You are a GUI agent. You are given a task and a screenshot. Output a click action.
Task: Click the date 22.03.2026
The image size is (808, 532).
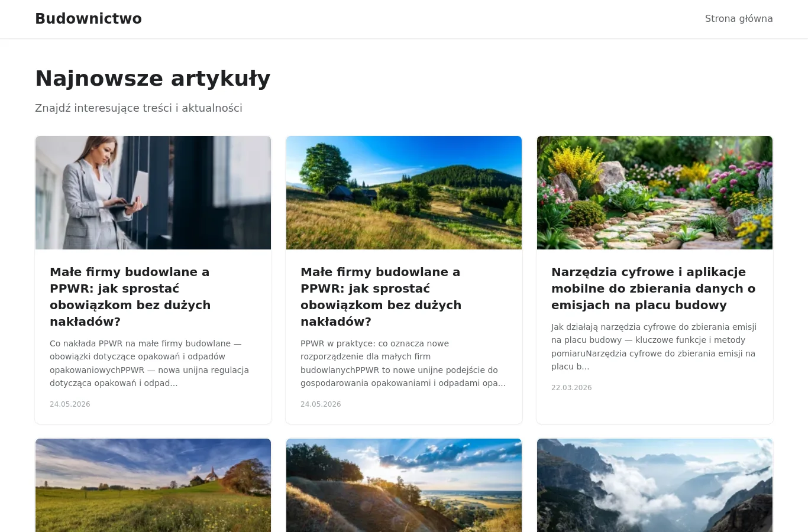click(571, 388)
